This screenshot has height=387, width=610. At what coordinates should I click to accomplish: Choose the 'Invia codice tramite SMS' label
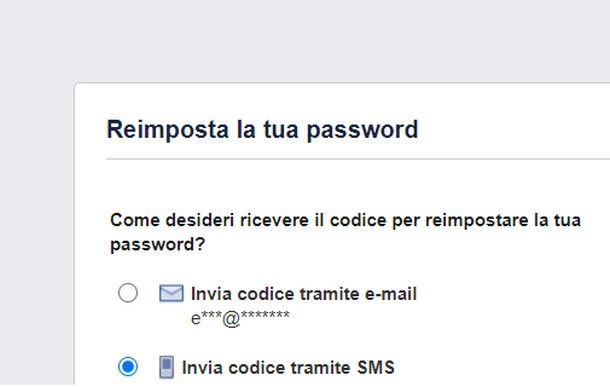click(288, 368)
